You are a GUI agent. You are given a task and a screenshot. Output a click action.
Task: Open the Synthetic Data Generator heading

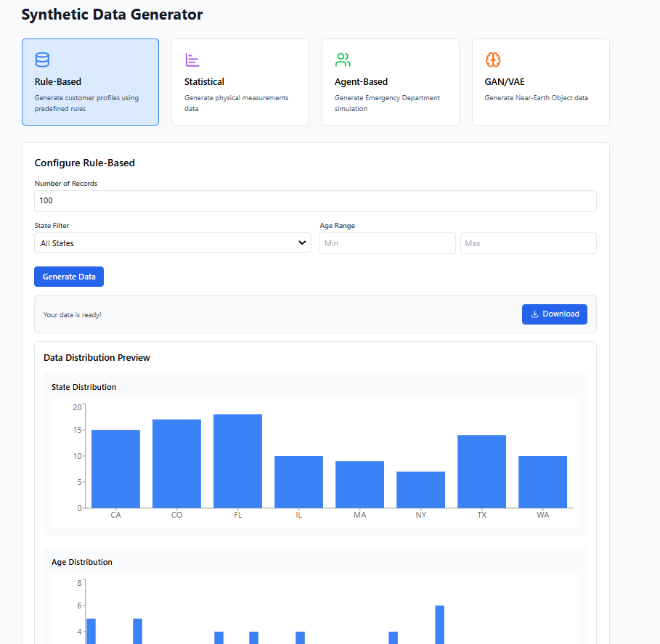click(x=112, y=14)
